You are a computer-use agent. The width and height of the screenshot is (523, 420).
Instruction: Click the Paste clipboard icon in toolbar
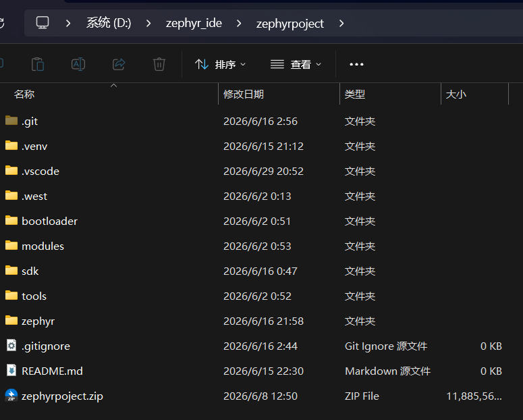point(38,64)
